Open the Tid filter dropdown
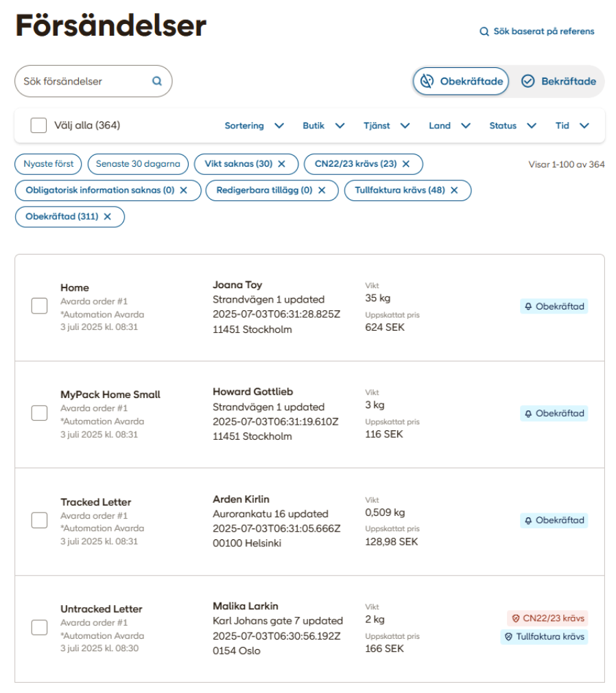The height and width of the screenshot is (693, 616). click(572, 126)
